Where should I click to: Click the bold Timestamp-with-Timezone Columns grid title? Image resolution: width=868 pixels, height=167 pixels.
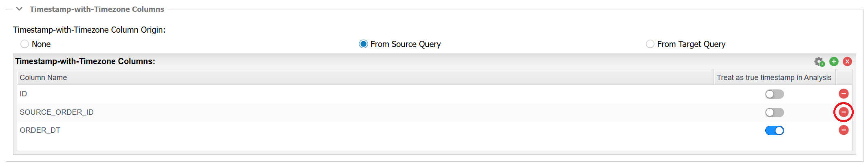85,61
